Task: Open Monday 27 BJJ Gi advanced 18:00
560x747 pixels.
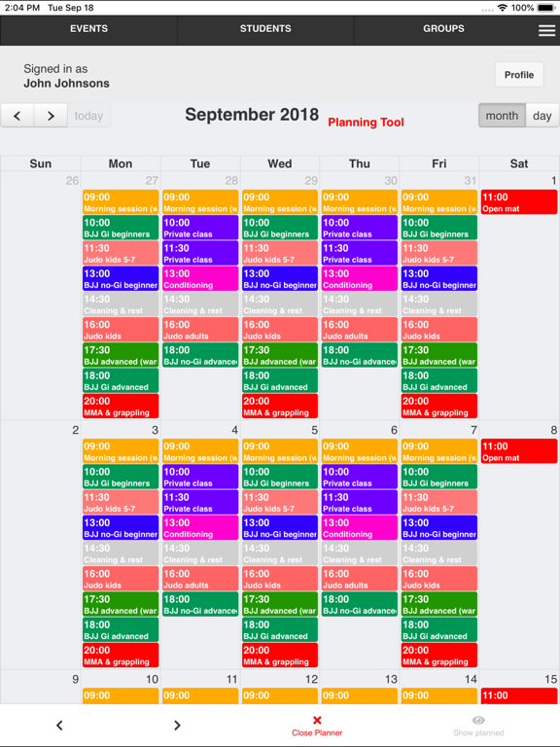Action: click(x=121, y=380)
